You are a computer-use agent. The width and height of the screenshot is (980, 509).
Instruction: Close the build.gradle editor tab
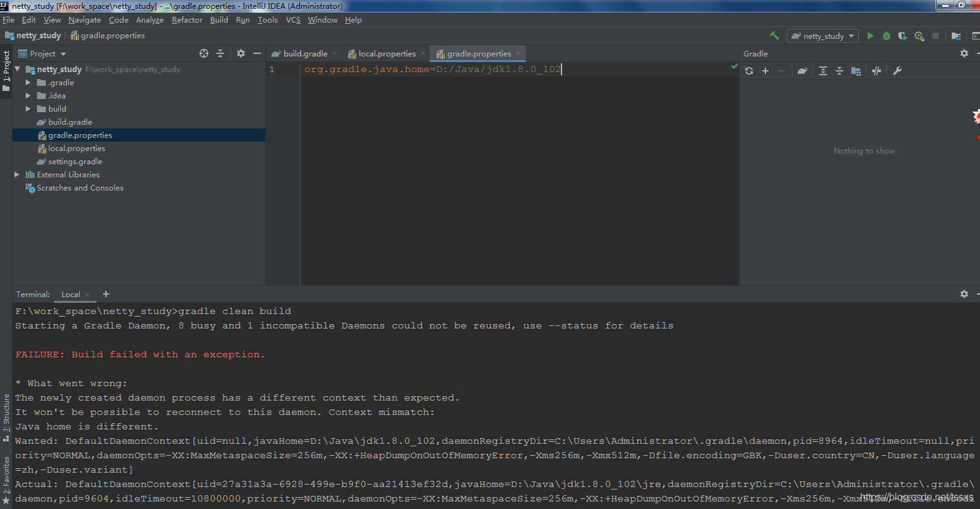[x=334, y=54]
